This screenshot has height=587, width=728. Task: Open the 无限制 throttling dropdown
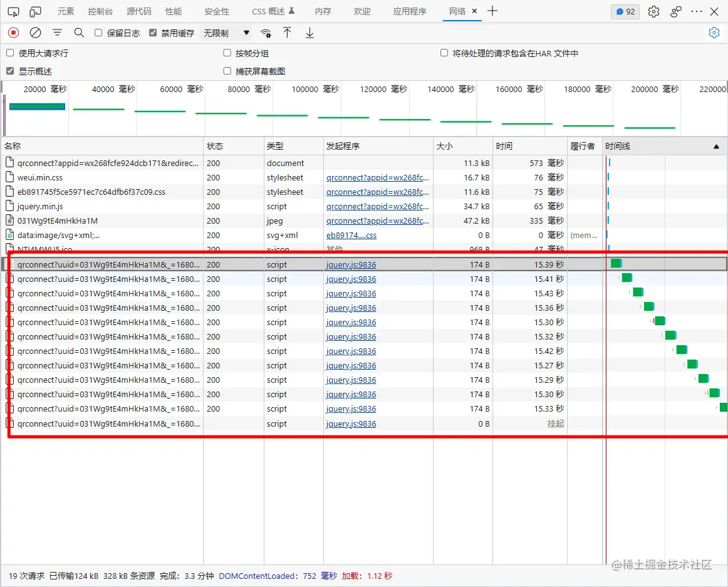(x=226, y=33)
